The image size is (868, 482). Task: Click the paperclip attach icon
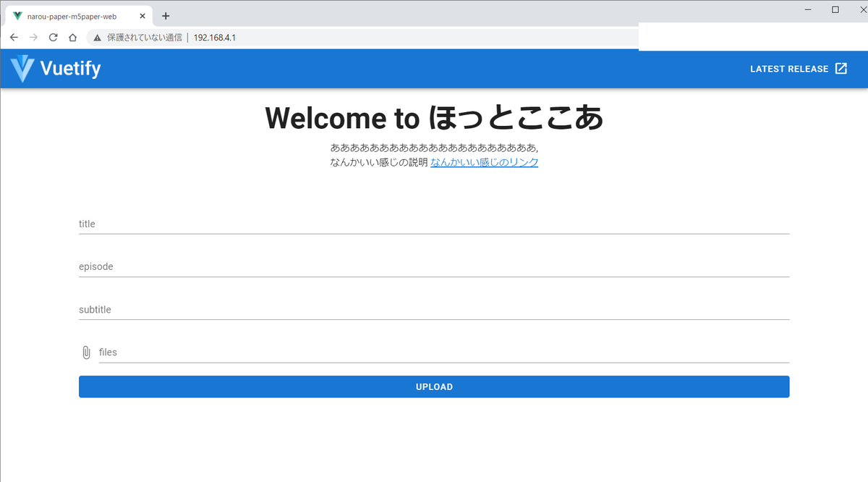click(86, 352)
